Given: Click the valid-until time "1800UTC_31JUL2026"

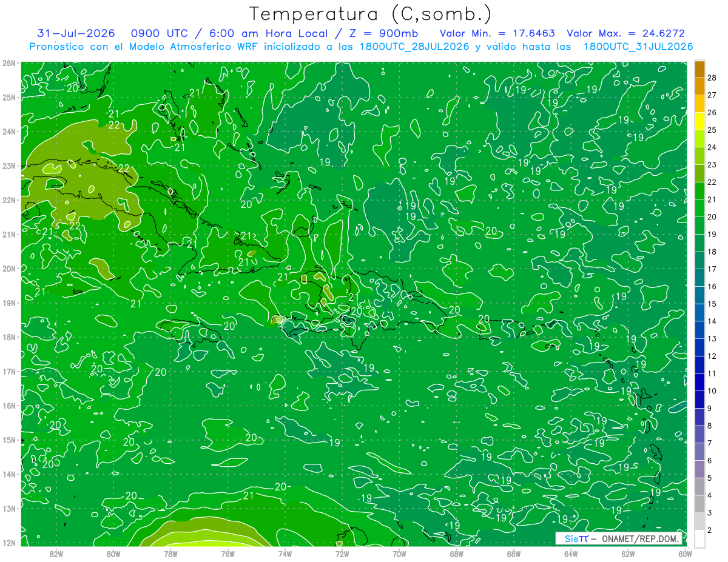Looking at the screenshot, I should (x=638, y=46).
